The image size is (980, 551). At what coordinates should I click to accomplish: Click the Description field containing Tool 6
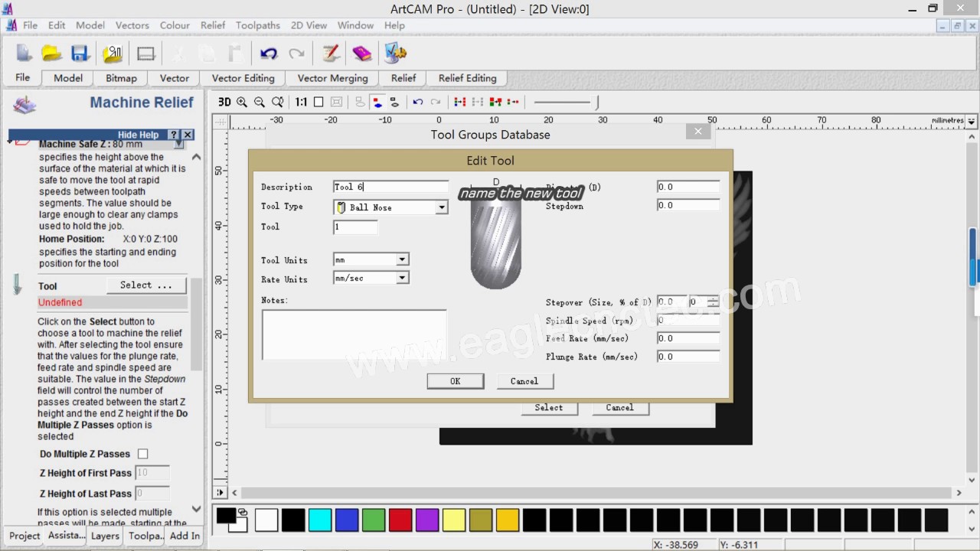tap(391, 187)
